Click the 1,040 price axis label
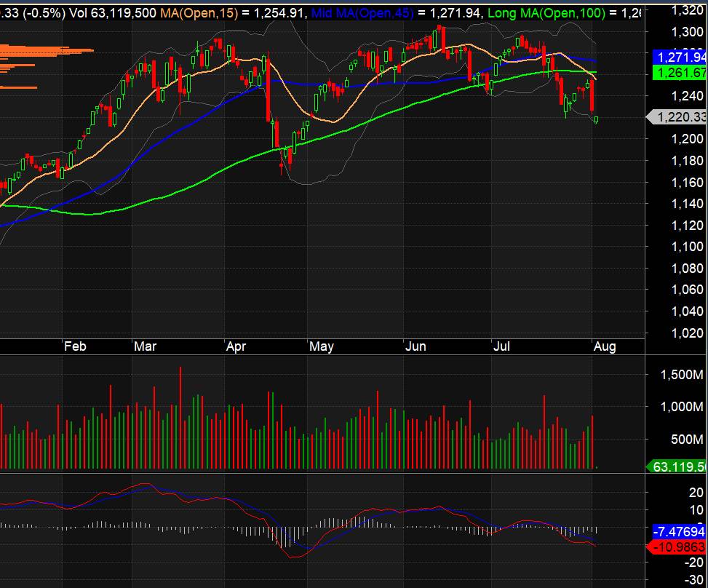 tap(687, 311)
